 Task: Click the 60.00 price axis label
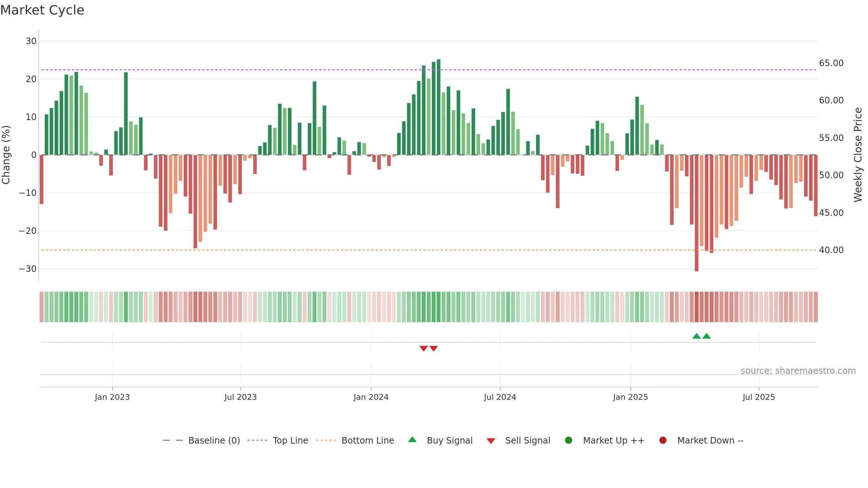[831, 100]
